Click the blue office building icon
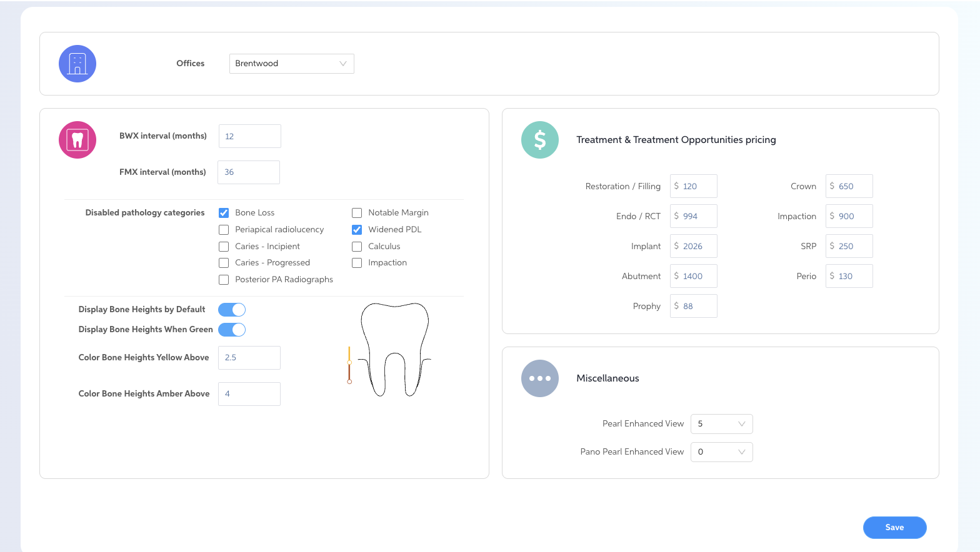 pyautogui.click(x=77, y=64)
